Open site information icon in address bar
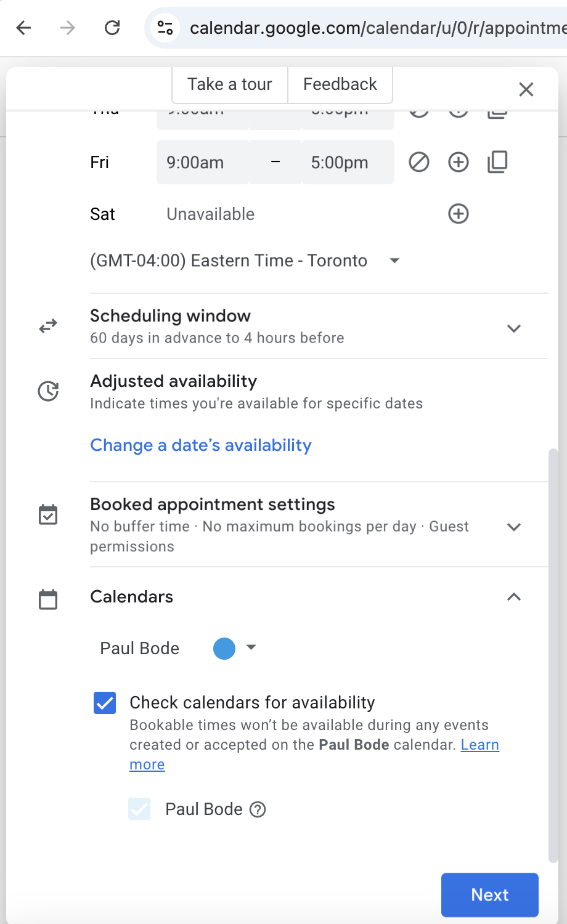The image size is (567, 924). [165, 28]
